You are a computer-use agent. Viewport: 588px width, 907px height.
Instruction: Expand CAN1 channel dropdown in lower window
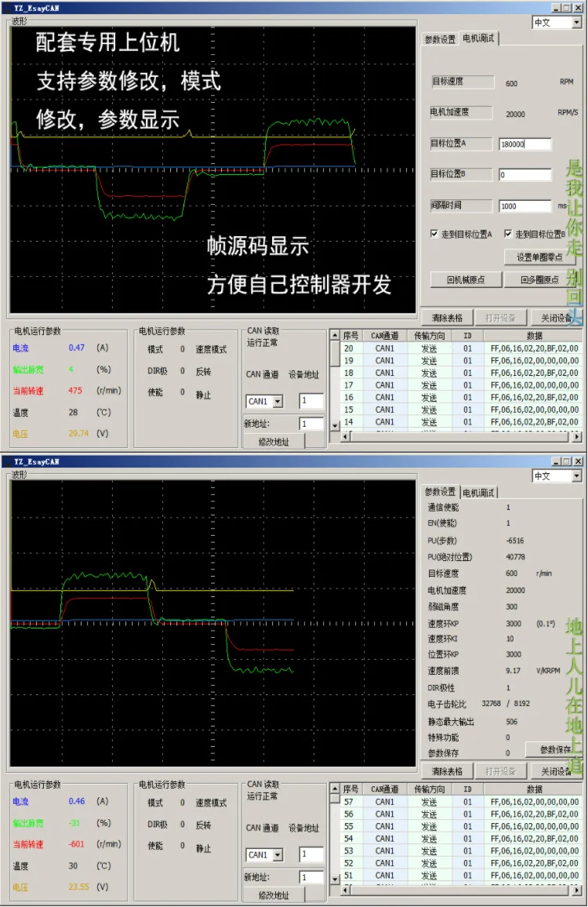278,855
